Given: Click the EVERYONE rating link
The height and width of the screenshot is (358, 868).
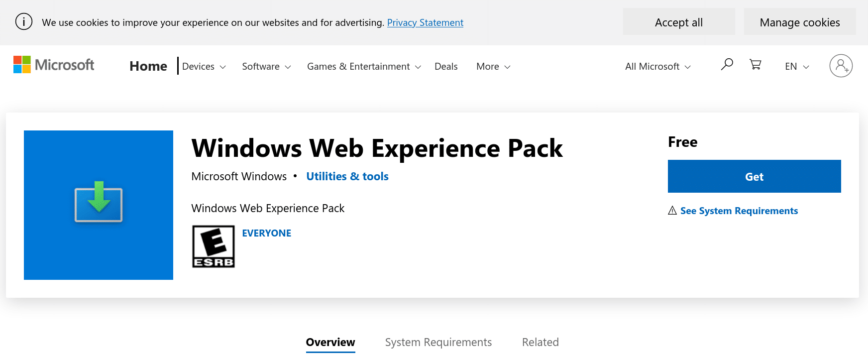Looking at the screenshot, I should [x=267, y=233].
